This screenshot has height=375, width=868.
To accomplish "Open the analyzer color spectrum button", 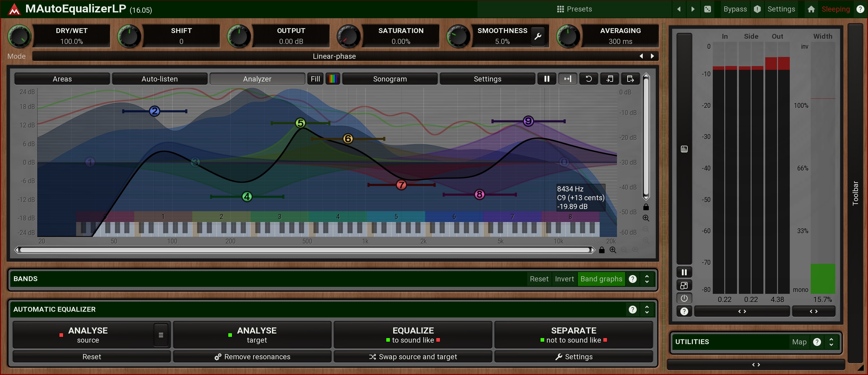I will click(333, 79).
